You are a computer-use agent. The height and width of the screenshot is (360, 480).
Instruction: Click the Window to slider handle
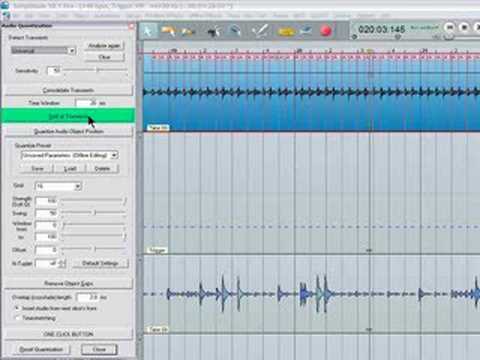125,237
